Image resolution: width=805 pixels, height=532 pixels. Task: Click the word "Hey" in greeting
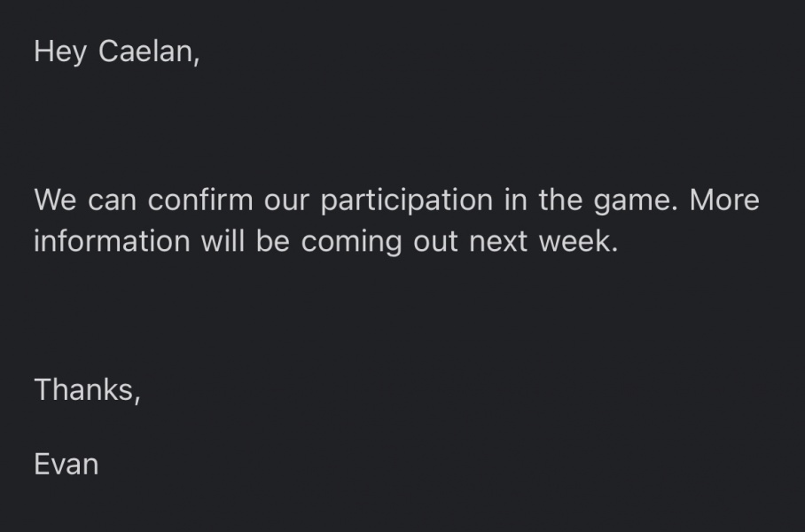pos(60,51)
